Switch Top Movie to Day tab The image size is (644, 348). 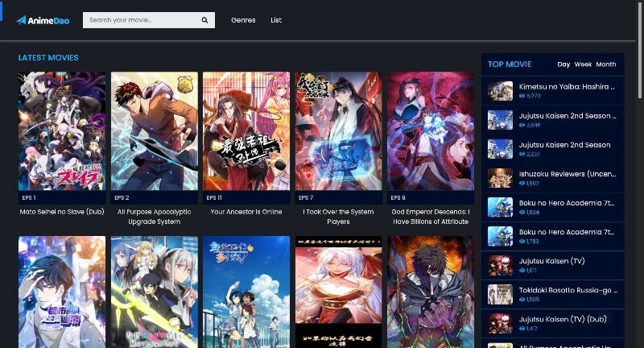pos(563,64)
